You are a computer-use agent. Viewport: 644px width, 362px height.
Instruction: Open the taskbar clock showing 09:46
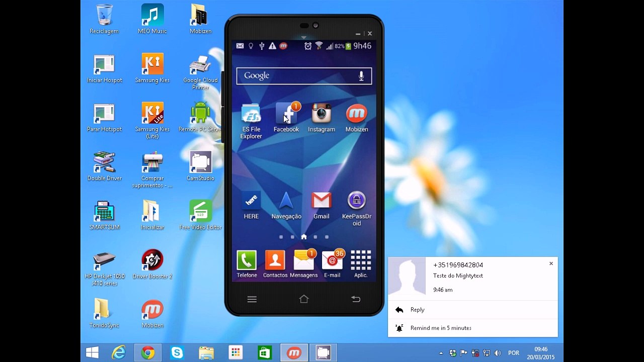(x=541, y=353)
